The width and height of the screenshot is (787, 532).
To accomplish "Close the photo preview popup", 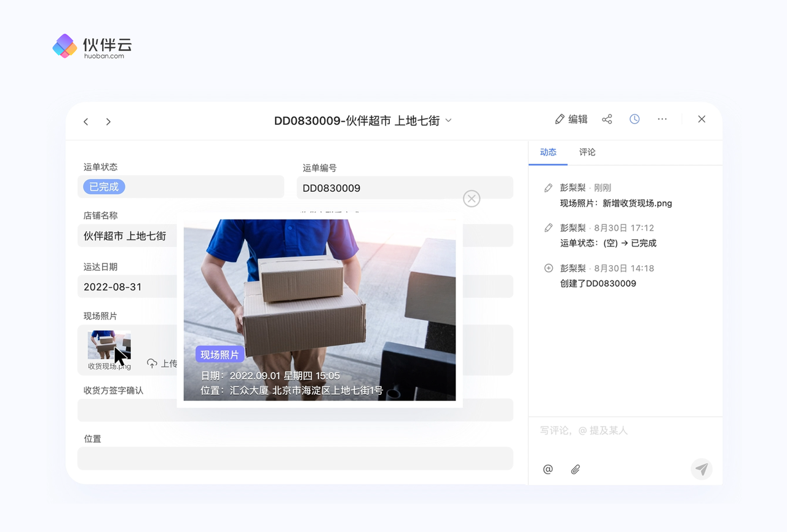I will coord(472,198).
